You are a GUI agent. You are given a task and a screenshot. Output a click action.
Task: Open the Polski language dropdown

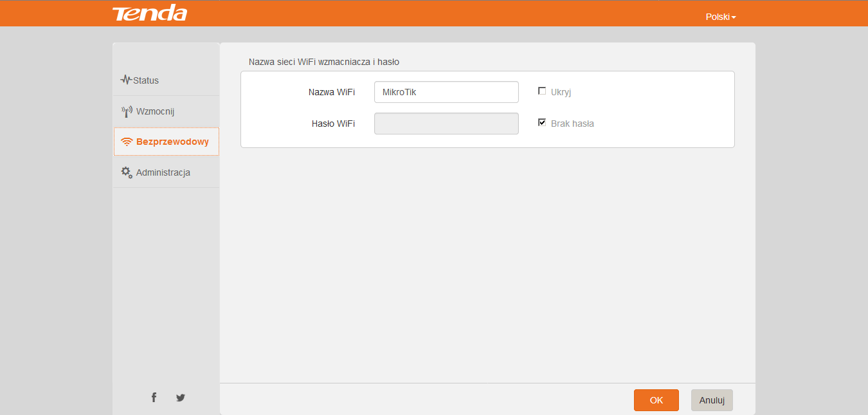pyautogui.click(x=720, y=17)
